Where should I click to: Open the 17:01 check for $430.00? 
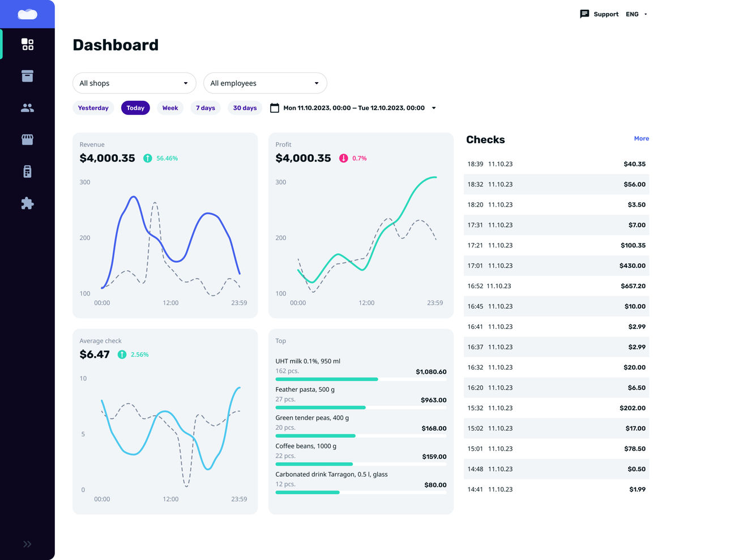[557, 266]
